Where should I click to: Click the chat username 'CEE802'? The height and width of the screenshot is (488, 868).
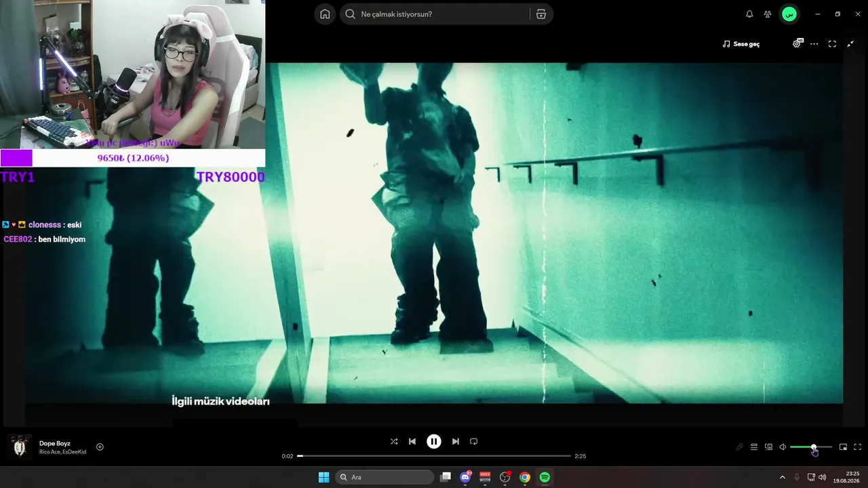point(18,239)
